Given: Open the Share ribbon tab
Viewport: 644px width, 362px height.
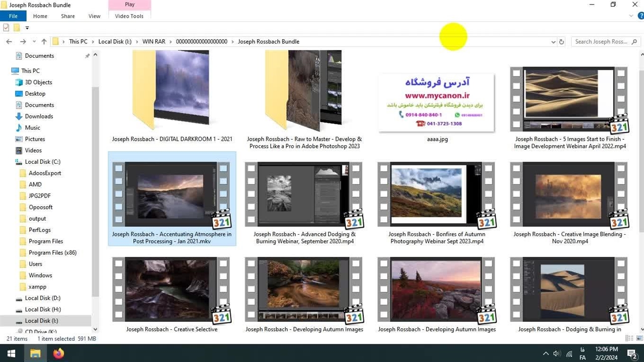Looking at the screenshot, I should pos(68,16).
